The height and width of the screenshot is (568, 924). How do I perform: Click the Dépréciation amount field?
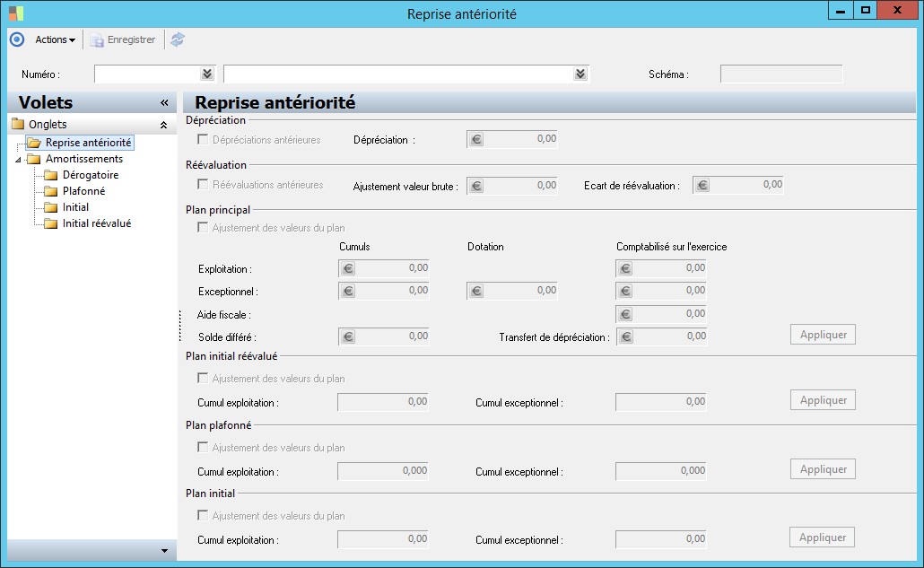point(511,140)
